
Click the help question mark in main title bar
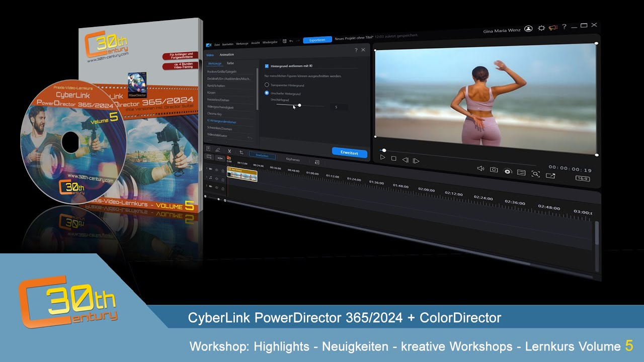point(564,27)
